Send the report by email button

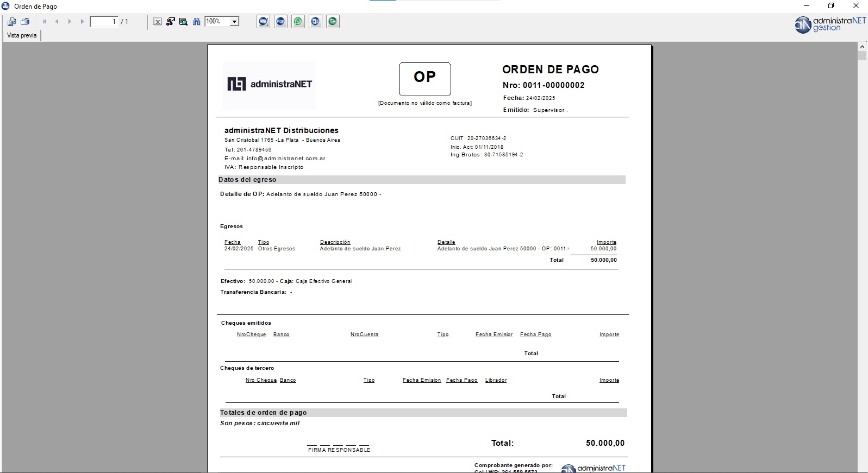pos(263,22)
